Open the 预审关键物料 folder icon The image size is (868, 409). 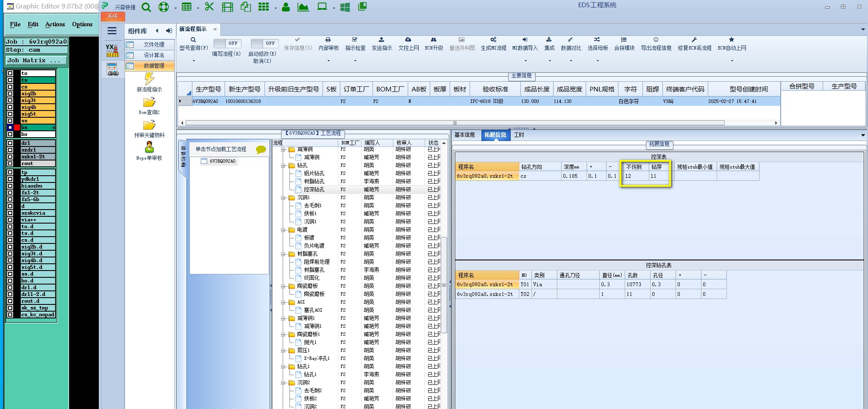point(149,125)
